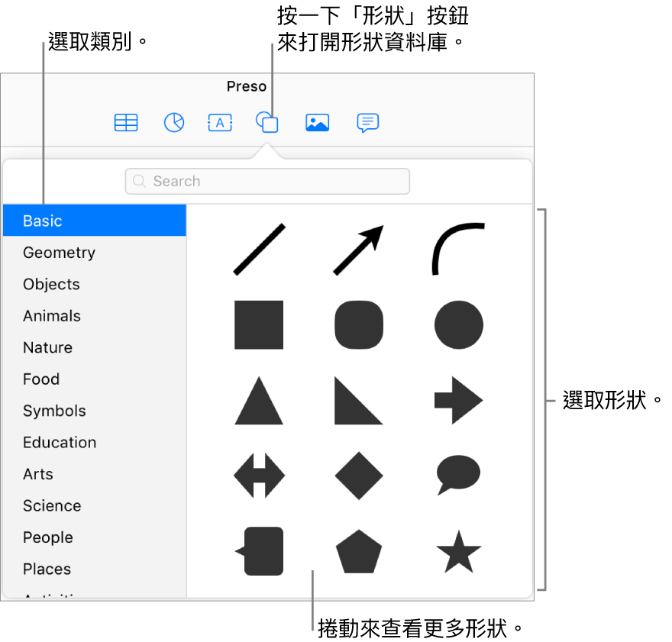Insert the double-headed arrow shape

[x=260, y=476]
